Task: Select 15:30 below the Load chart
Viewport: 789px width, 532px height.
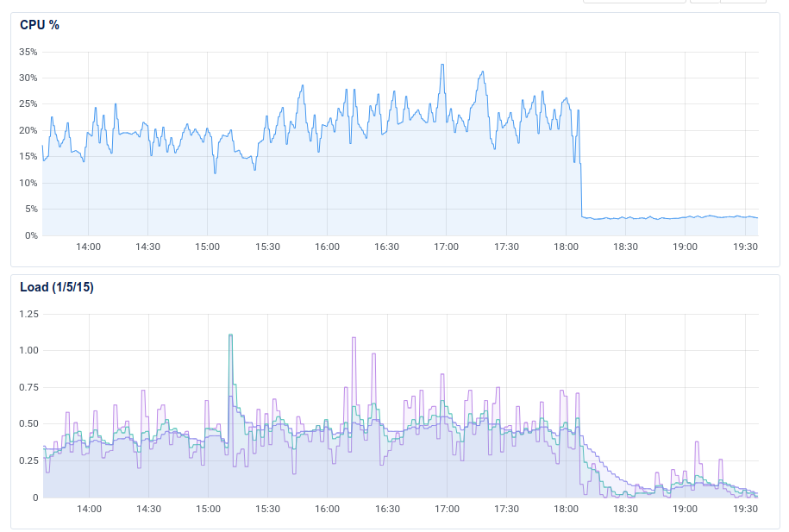Action: click(267, 509)
